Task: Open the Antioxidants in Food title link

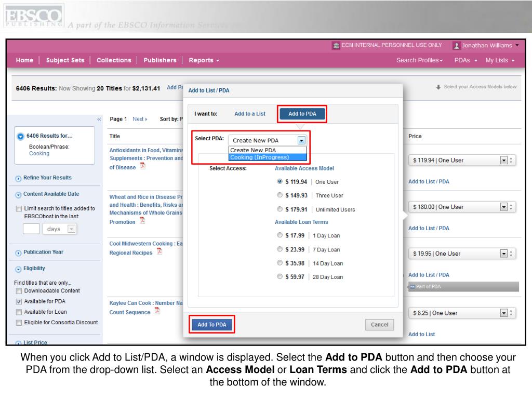Action: (146, 158)
